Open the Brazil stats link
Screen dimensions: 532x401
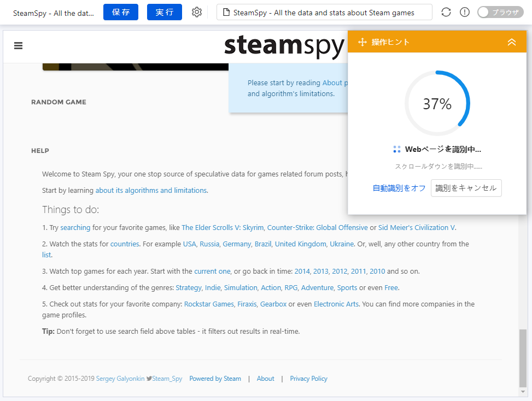263,244
